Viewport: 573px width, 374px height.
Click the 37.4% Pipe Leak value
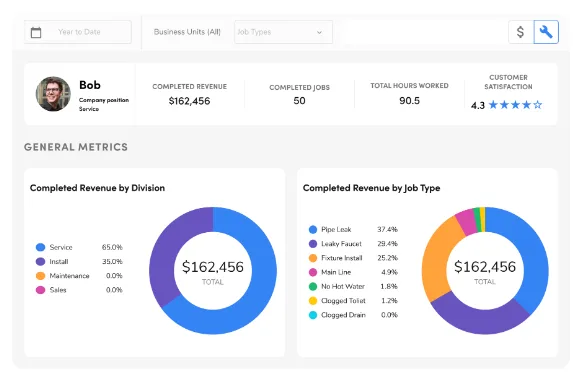point(387,230)
